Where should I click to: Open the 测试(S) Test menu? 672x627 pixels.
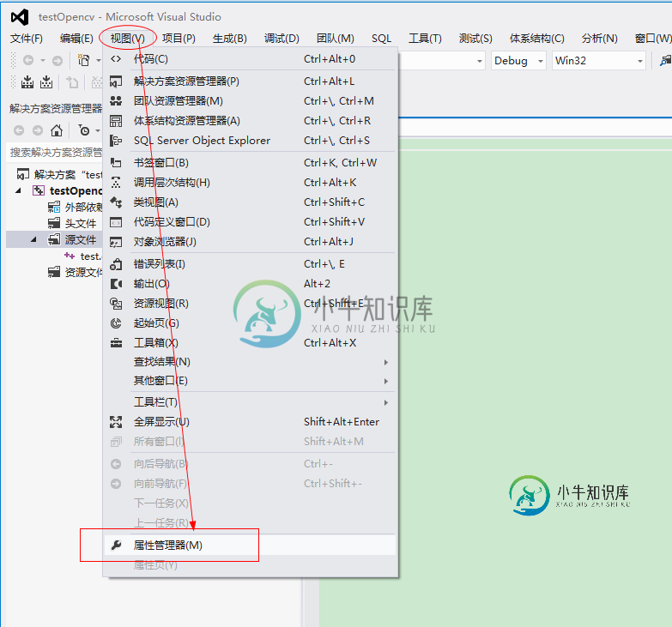click(x=475, y=39)
